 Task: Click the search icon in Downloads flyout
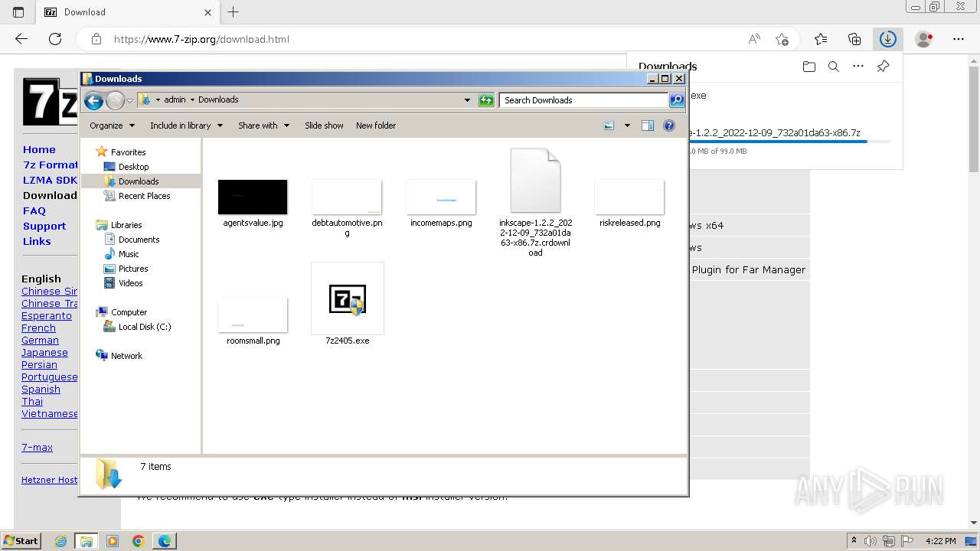click(834, 67)
